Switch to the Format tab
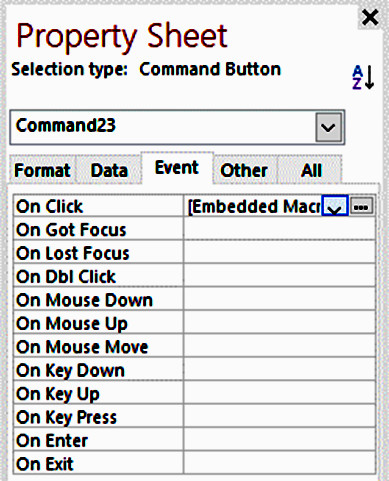This screenshot has height=481, width=389. [x=42, y=170]
